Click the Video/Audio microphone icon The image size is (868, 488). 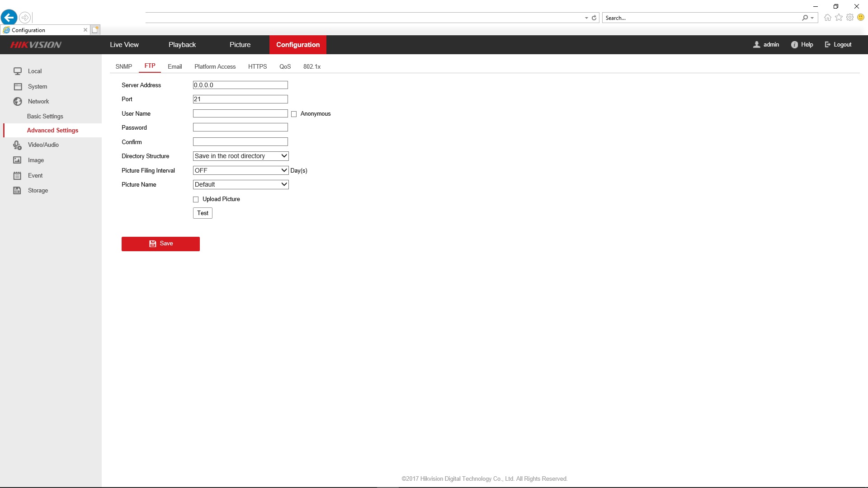[17, 145]
